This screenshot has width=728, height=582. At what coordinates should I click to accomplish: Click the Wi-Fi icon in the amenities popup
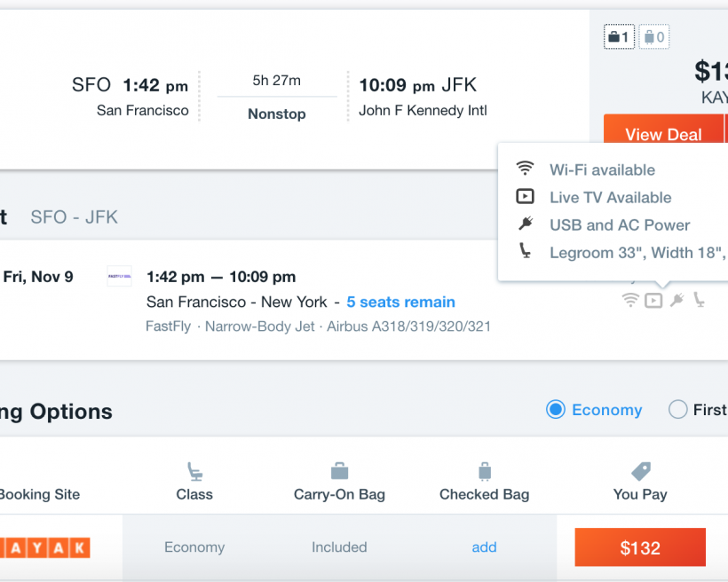coord(526,169)
